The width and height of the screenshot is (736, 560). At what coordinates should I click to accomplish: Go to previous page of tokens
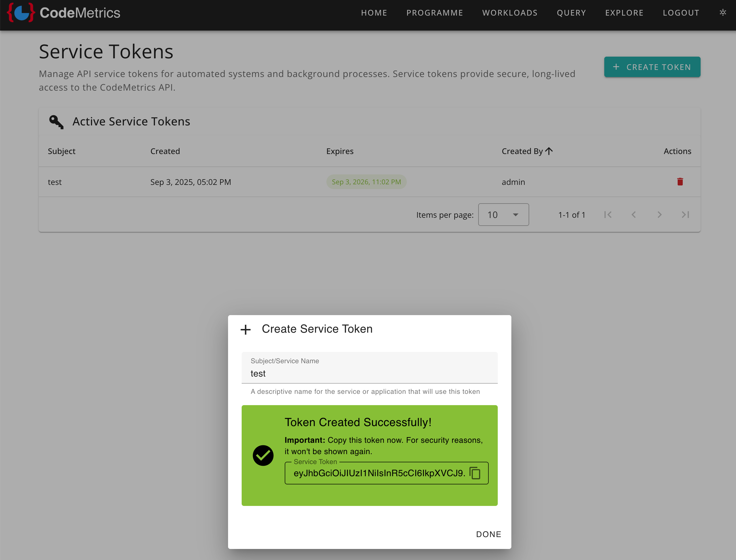coord(633,215)
